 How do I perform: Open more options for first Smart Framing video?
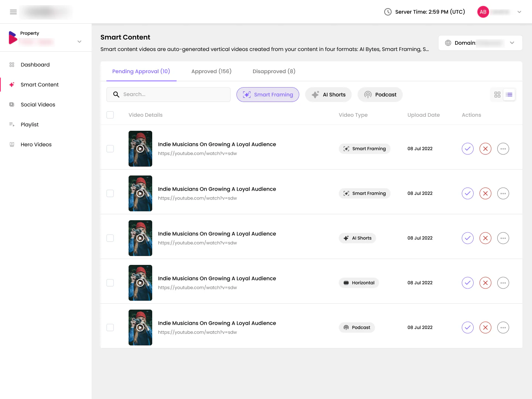click(x=503, y=149)
